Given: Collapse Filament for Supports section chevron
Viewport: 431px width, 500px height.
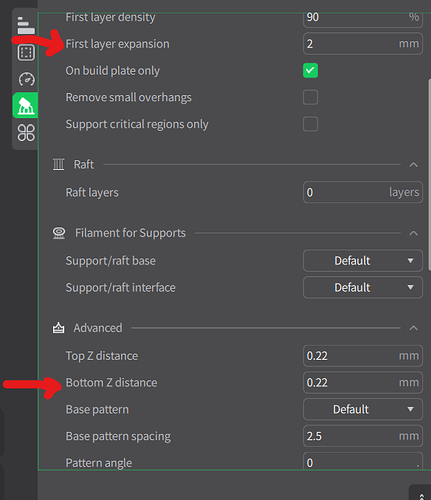Looking at the screenshot, I should pyautogui.click(x=413, y=233).
